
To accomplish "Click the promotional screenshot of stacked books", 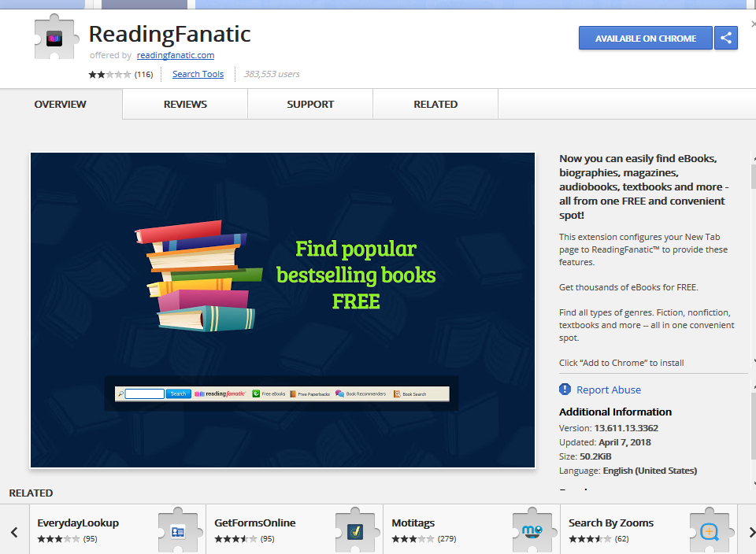I will coord(283,310).
